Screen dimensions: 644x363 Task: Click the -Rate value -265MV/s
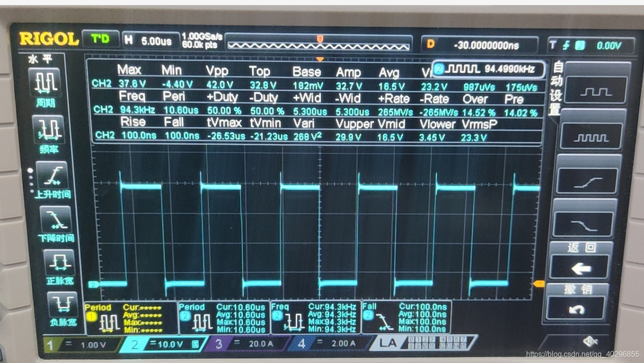[x=438, y=113]
